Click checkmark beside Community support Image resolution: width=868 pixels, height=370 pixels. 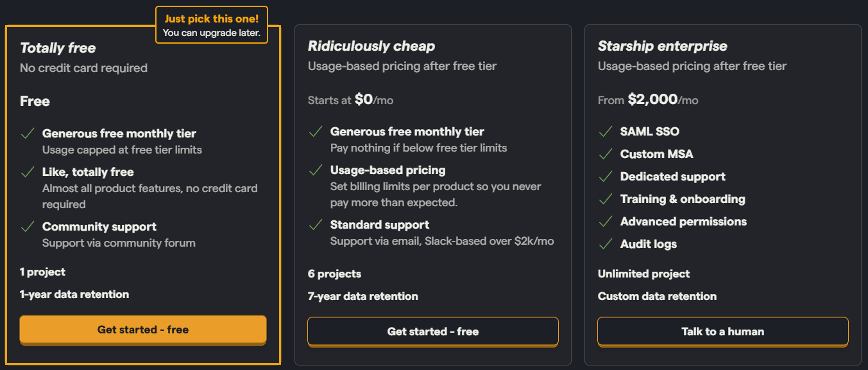(x=28, y=227)
